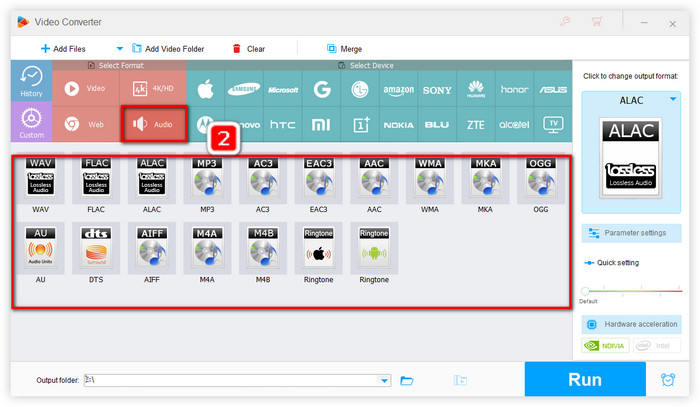Viewport: 700px width, 407px height.
Task: Select the OGG format icon
Action: (541, 178)
